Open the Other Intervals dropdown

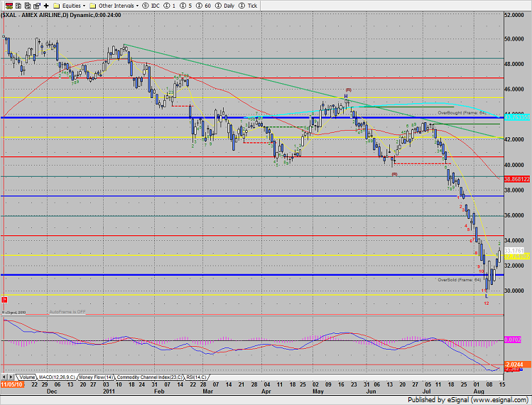[114, 6]
